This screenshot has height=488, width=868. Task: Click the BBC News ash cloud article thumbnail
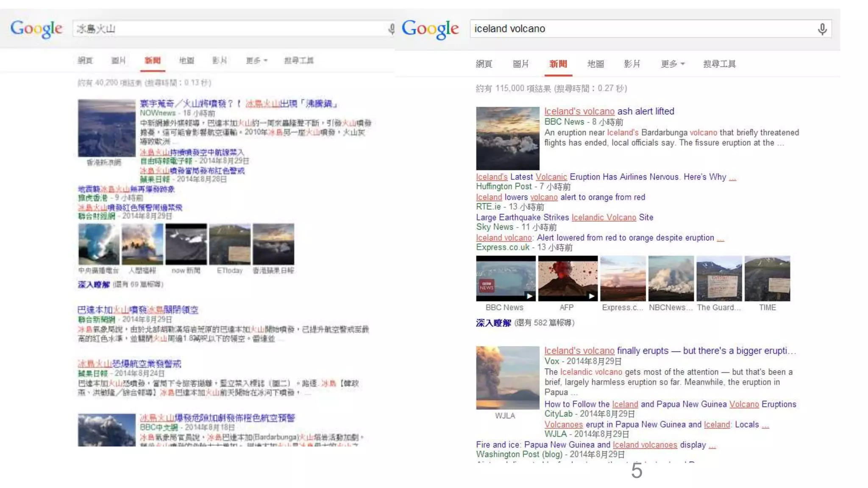tap(507, 138)
